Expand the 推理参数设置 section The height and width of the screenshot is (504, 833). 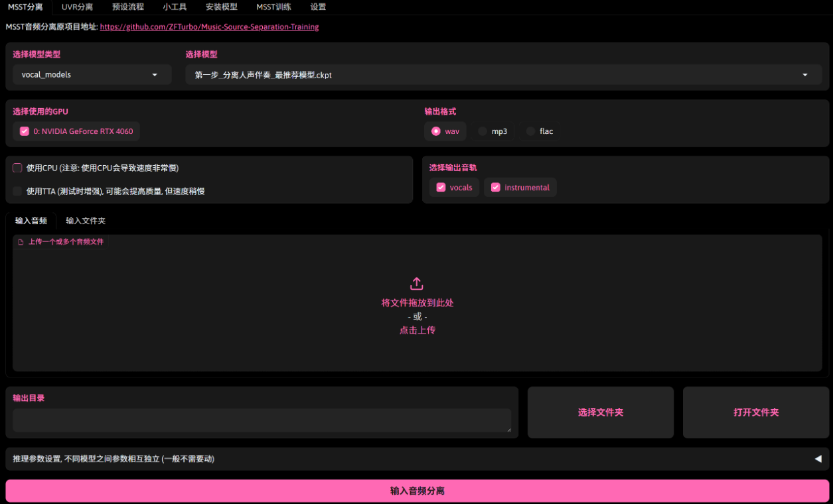coord(417,459)
